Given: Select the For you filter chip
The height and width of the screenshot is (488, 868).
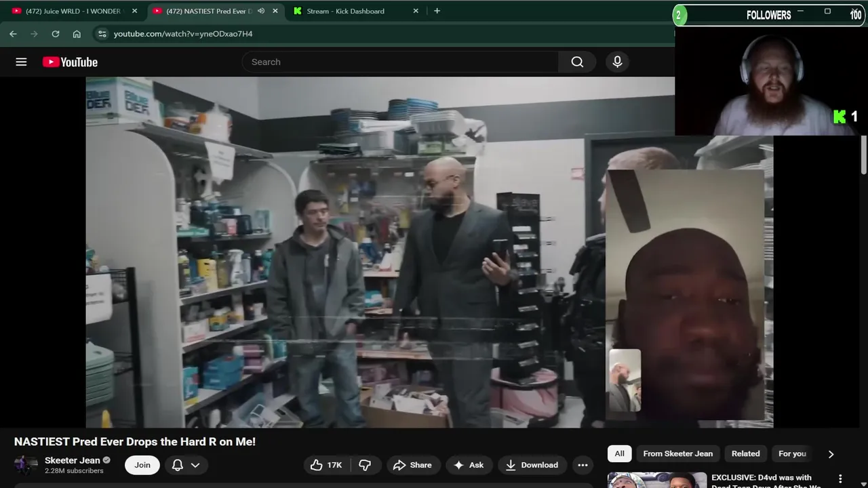Looking at the screenshot, I should [792, 453].
